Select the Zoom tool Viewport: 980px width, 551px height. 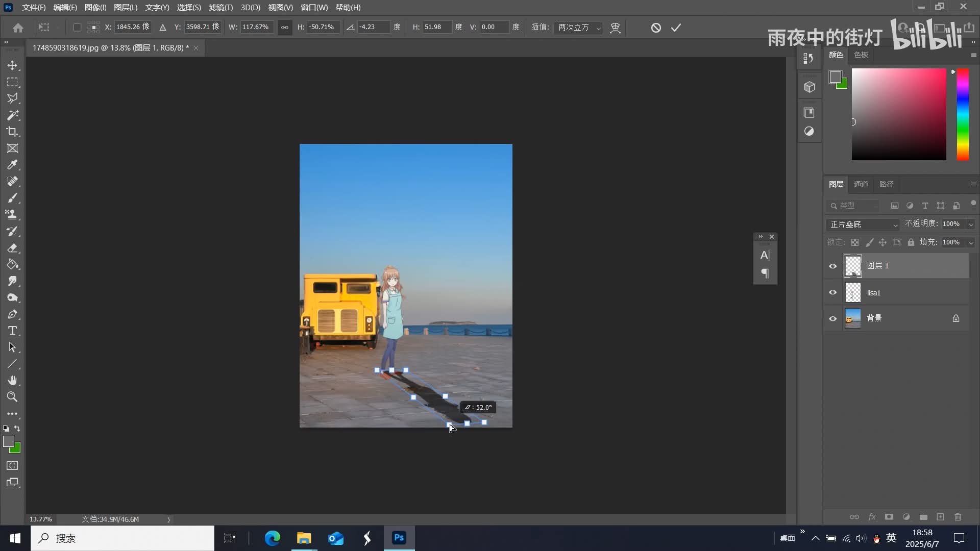click(12, 397)
